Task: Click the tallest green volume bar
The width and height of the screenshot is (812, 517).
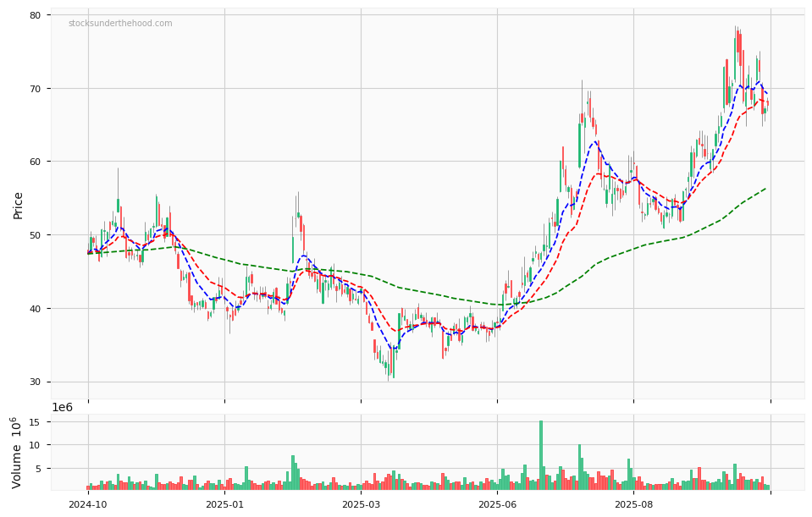Action: click(541, 455)
